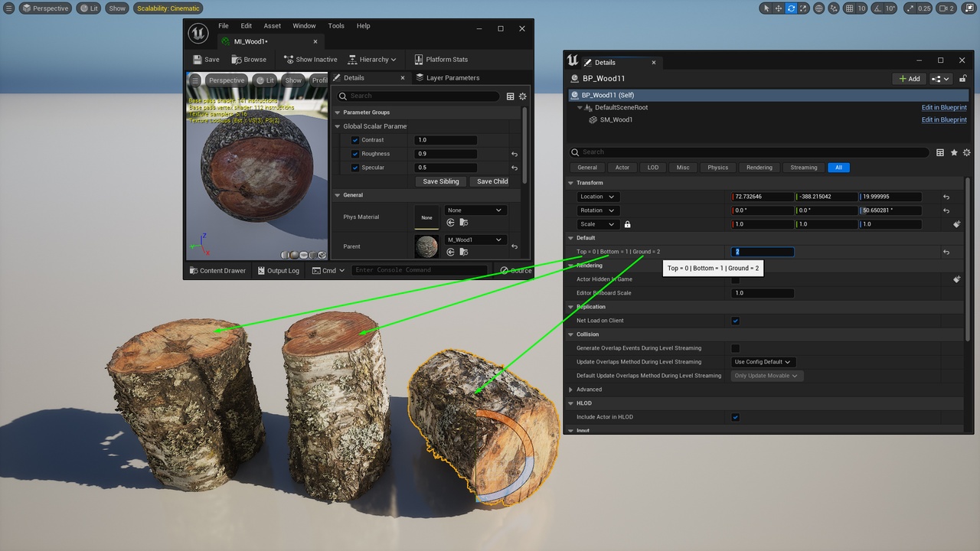Open Platform Stats in material editor
The width and height of the screenshot is (980, 551).
(441, 60)
